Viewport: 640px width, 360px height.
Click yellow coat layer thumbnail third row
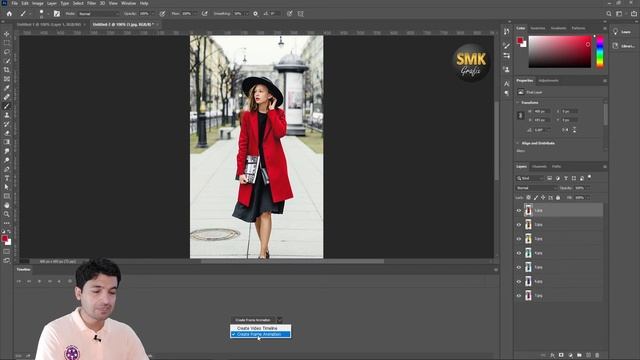coord(528,238)
